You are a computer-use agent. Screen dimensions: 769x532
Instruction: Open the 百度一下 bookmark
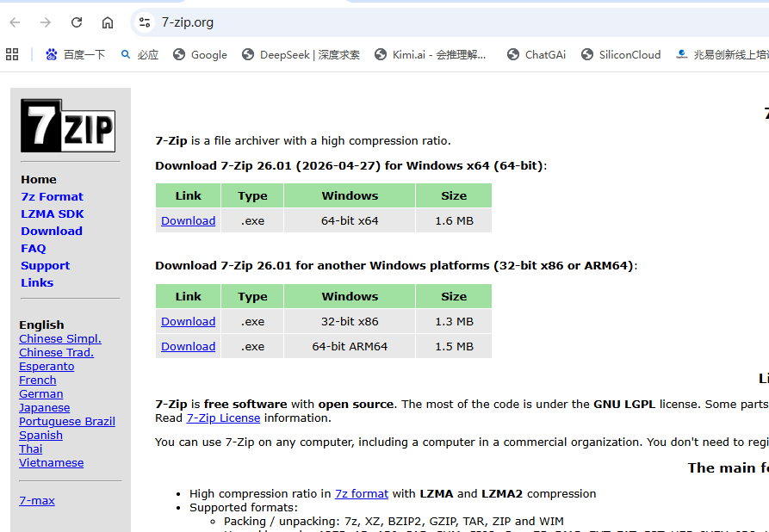click(75, 54)
